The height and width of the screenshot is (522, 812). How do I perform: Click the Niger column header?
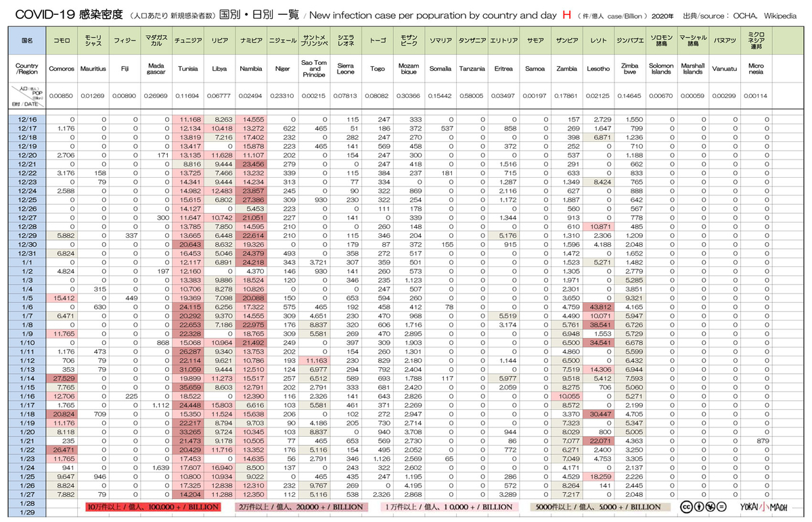click(283, 69)
